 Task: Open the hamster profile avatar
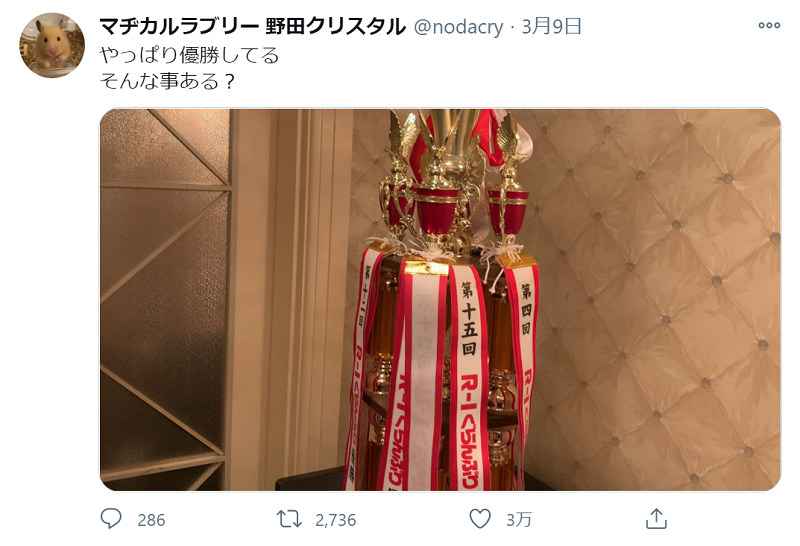click(52, 45)
